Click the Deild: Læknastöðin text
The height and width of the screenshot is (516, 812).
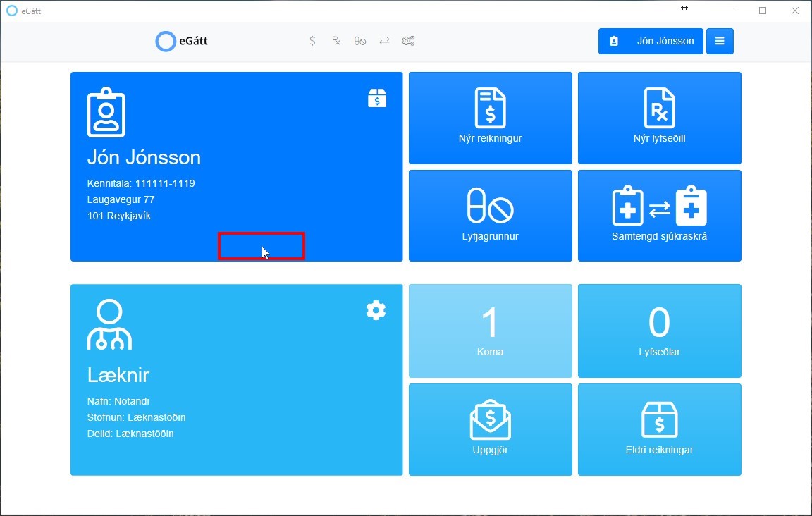pyautogui.click(x=130, y=434)
